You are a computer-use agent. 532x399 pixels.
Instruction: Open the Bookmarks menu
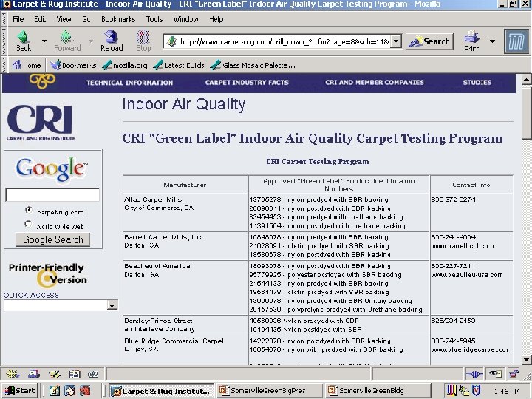(x=118, y=19)
